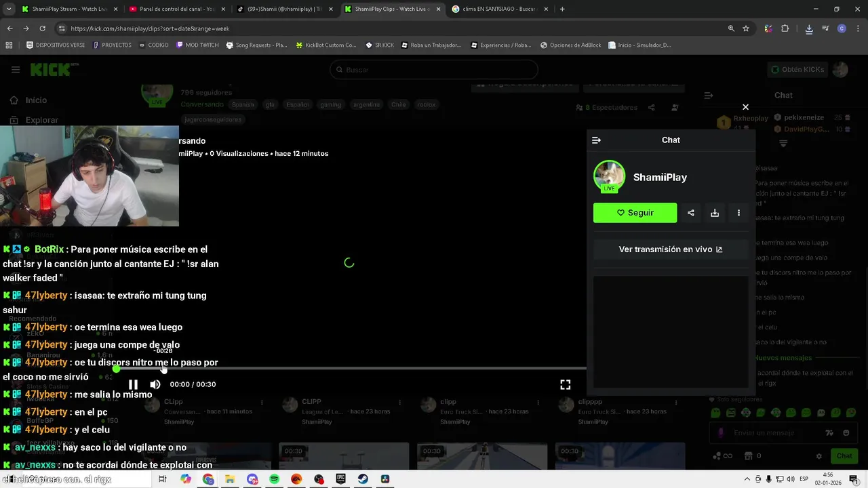The height and width of the screenshot is (488, 868).
Task: Click ShamiiPlay avatar in clip panel
Action: (609, 176)
